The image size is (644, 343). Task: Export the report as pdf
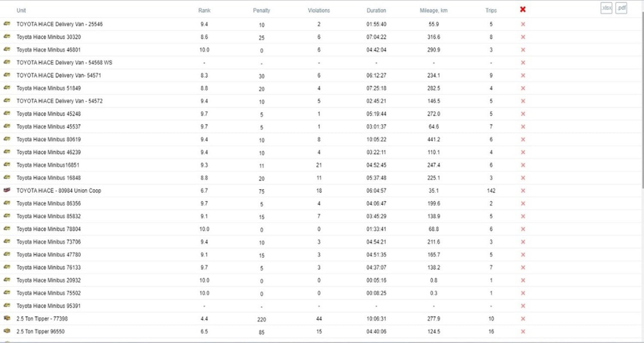(621, 8)
